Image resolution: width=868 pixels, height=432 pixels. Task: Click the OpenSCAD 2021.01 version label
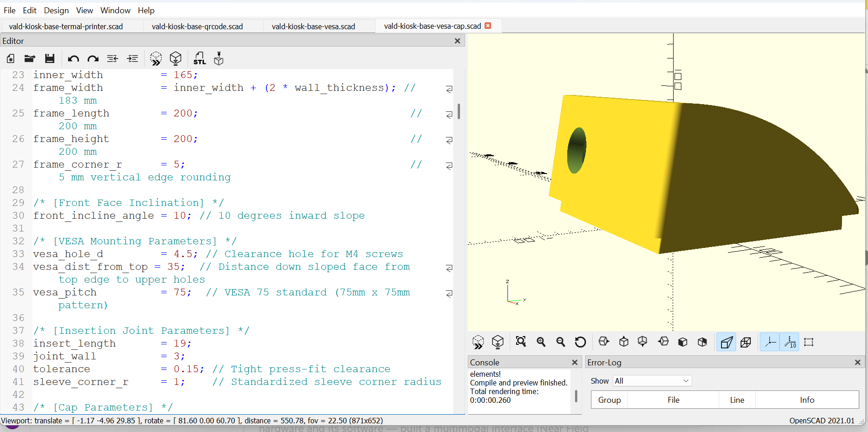tap(821, 421)
